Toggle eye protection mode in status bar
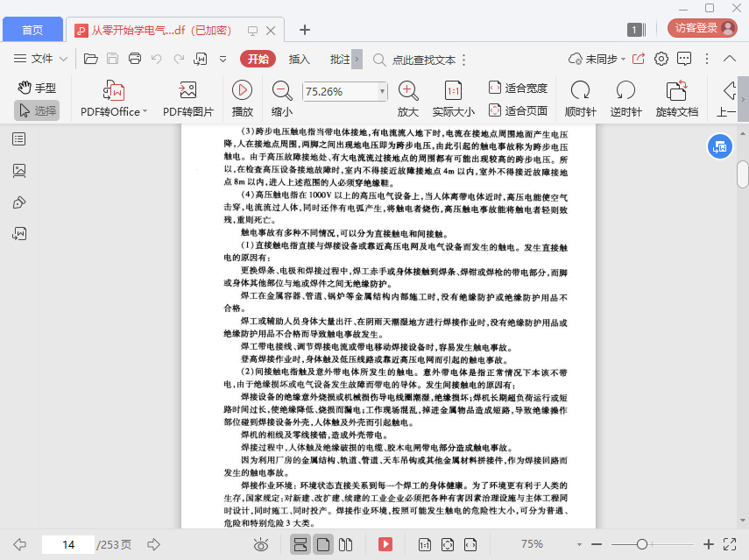Screen dimensions: 749x560 tap(260, 544)
